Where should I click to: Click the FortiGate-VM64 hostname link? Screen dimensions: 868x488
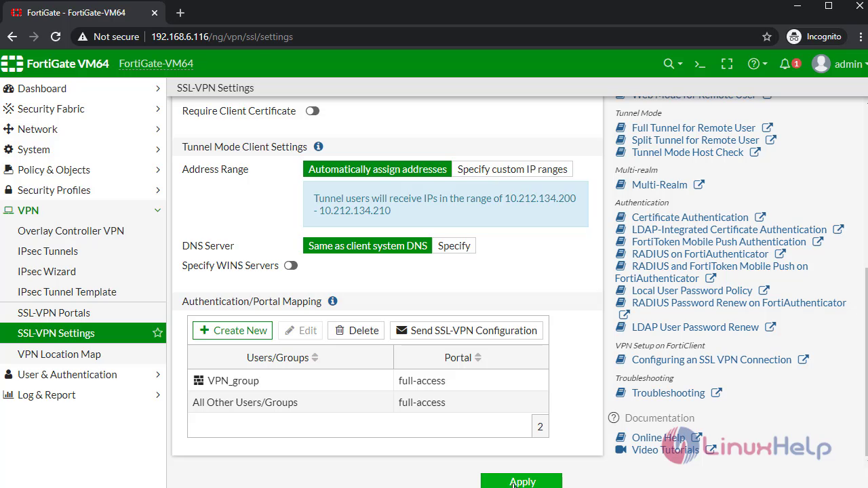156,64
